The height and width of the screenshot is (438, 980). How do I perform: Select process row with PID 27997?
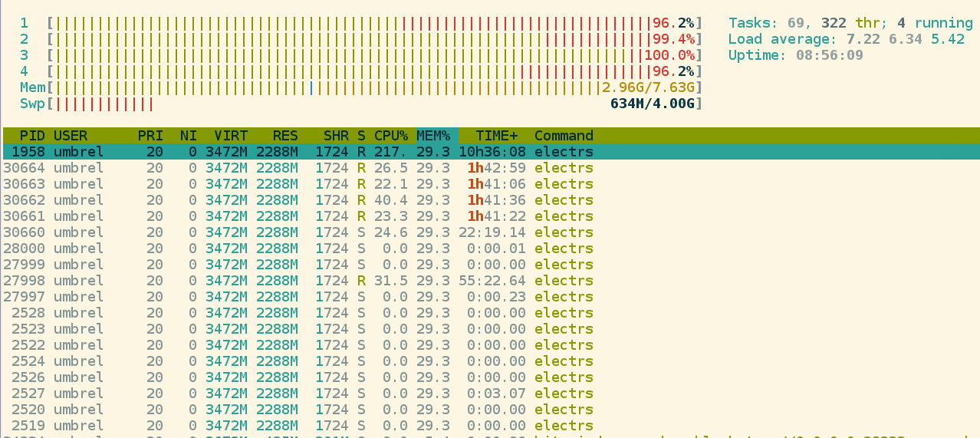coord(491,297)
